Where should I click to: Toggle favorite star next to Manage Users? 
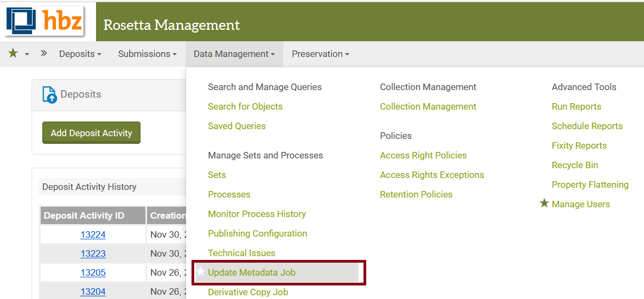[x=544, y=203]
